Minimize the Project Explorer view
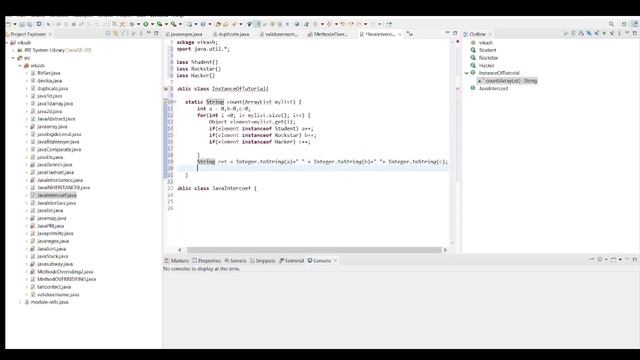Screen dimensions: 640x360 (x=149, y=33)
